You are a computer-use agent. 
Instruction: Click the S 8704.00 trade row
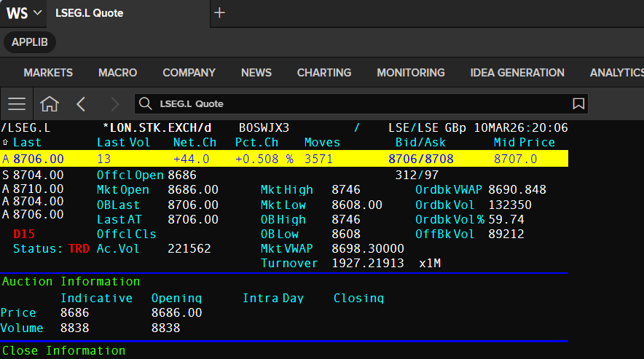click(33, 175)
